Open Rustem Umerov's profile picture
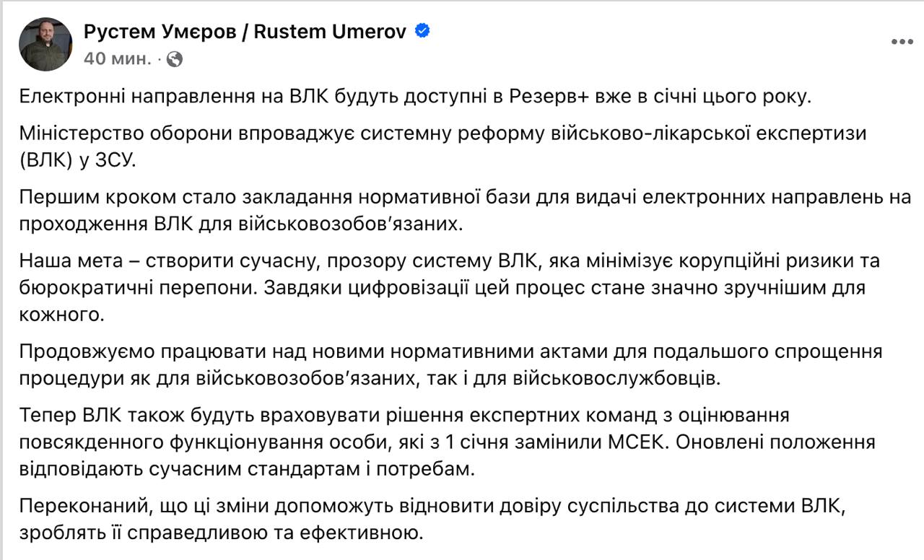 (x=45, y=44)
